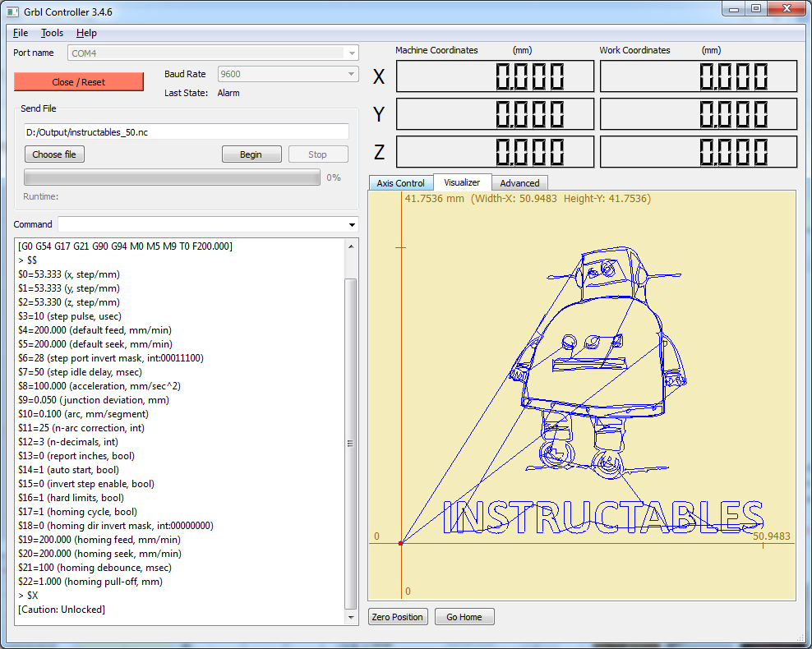
Task: Click the Zero Position button
Action: pos(398,617)
